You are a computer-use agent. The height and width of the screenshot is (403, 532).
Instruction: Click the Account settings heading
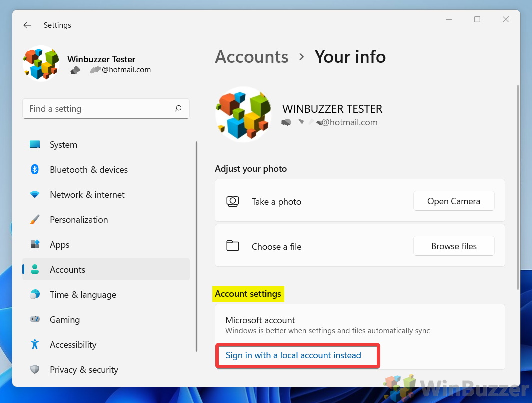(x=248, y=294)
